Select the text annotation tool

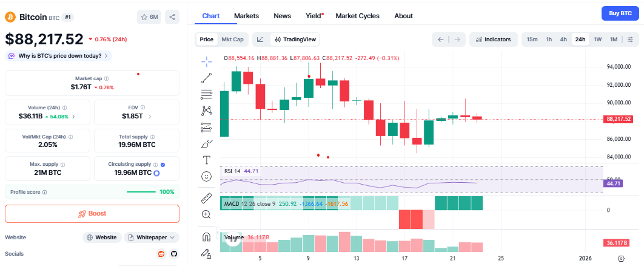207,160
